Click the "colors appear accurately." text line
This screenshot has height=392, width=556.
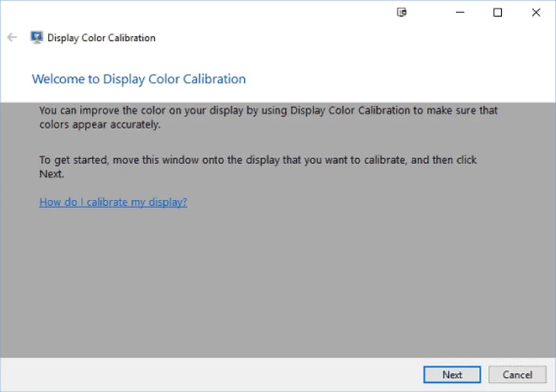100,124
